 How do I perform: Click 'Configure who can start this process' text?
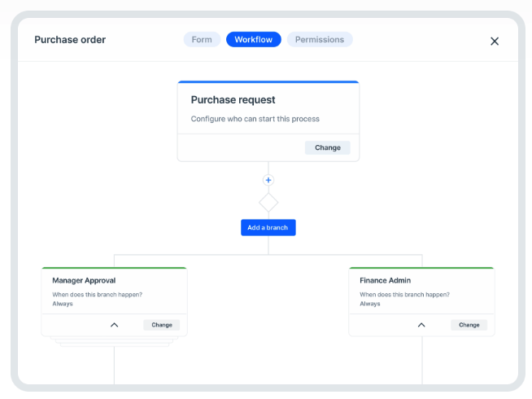(x=255, y=119)
